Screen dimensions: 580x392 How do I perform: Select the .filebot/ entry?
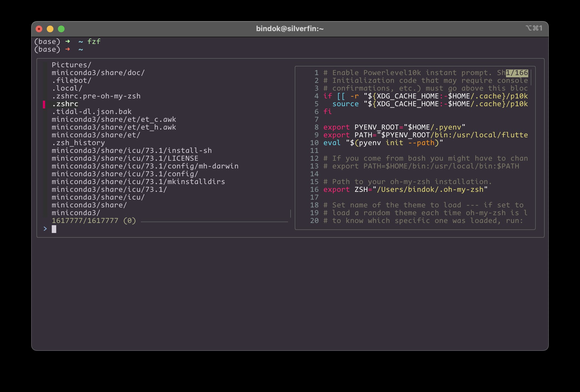(x=72, y=80)
